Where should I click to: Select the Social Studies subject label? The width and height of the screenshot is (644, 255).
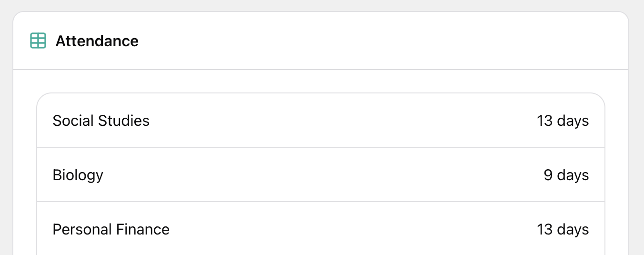[101, 121]
